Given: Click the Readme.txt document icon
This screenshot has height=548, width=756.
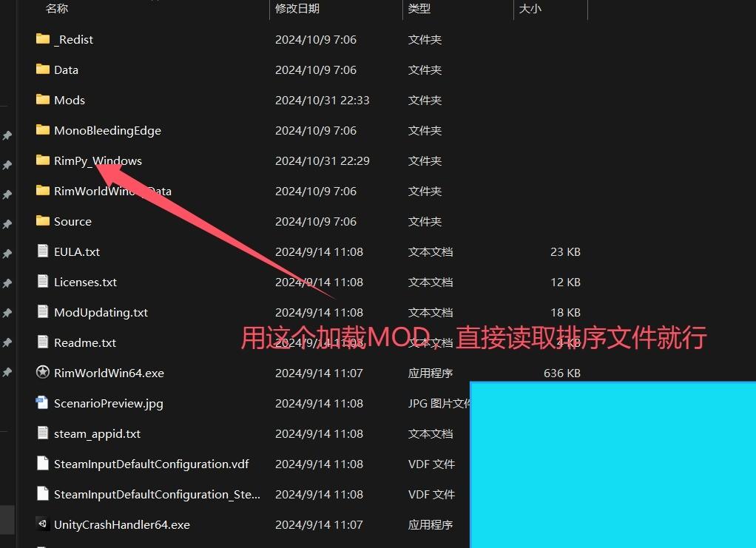Looking at the screenshot, I should (43, 342).
